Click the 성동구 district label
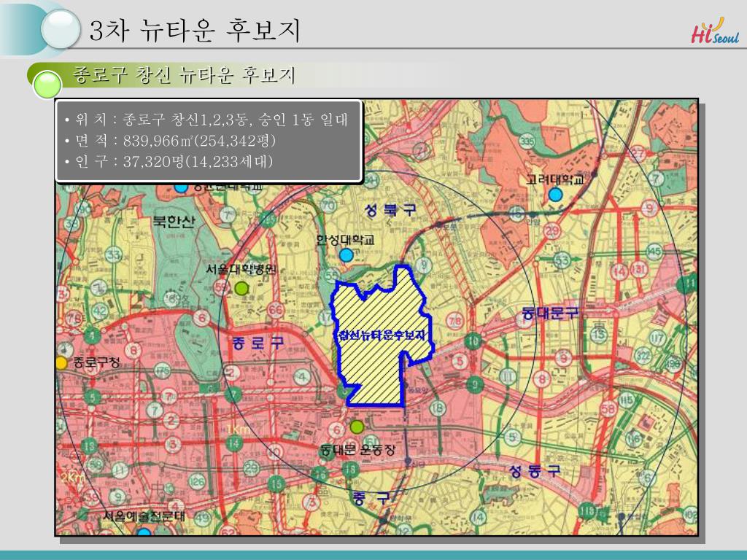This screenshot has width=747, height=560. (534, 472)
